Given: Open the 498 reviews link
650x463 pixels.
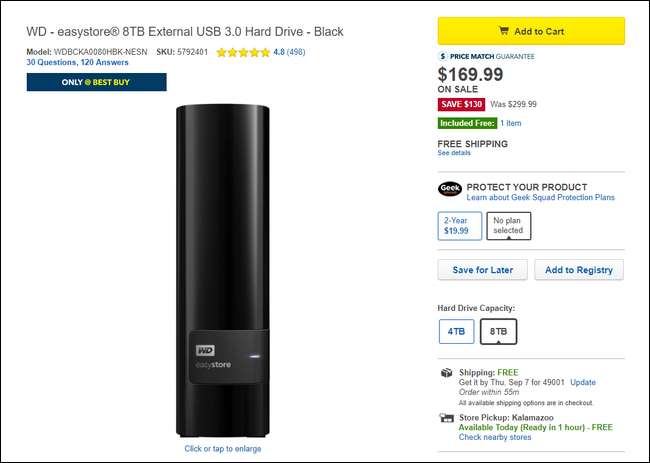Looking at the screenshot, I should click(297, 52).
